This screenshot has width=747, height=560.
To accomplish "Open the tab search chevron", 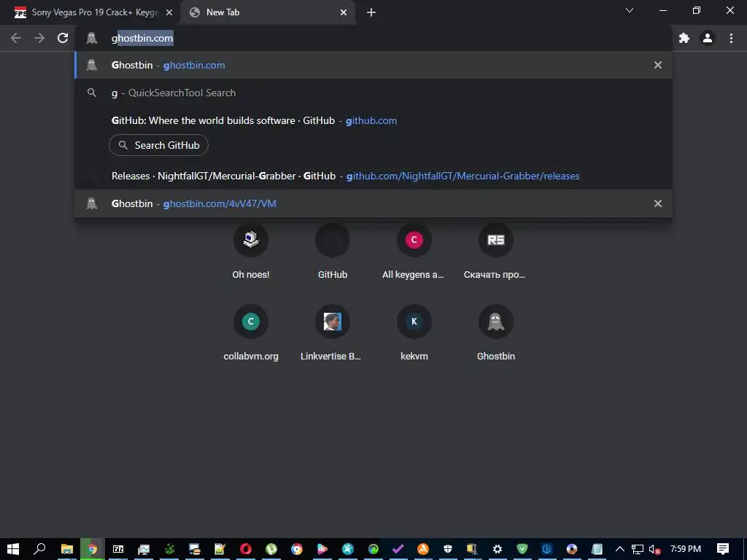I will (x=630, y=10).
